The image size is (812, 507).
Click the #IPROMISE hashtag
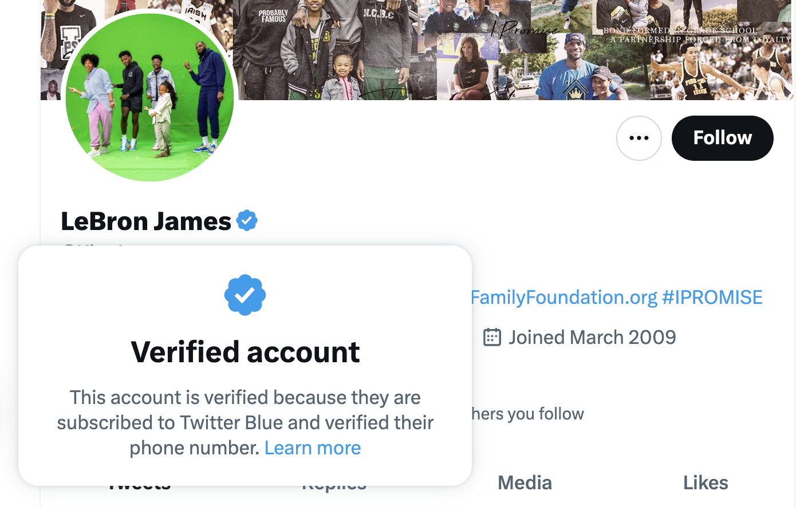712,298
